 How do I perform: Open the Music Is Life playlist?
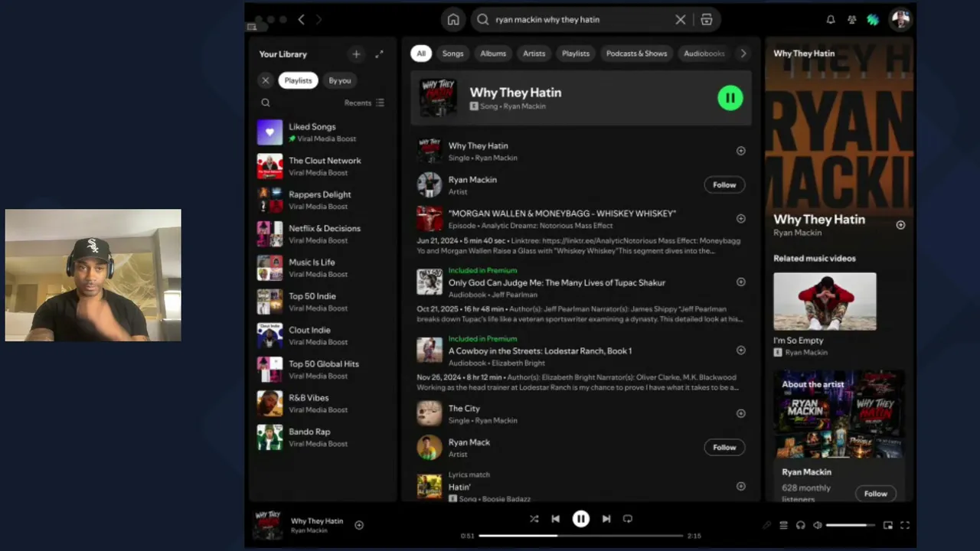click(322, 268)
